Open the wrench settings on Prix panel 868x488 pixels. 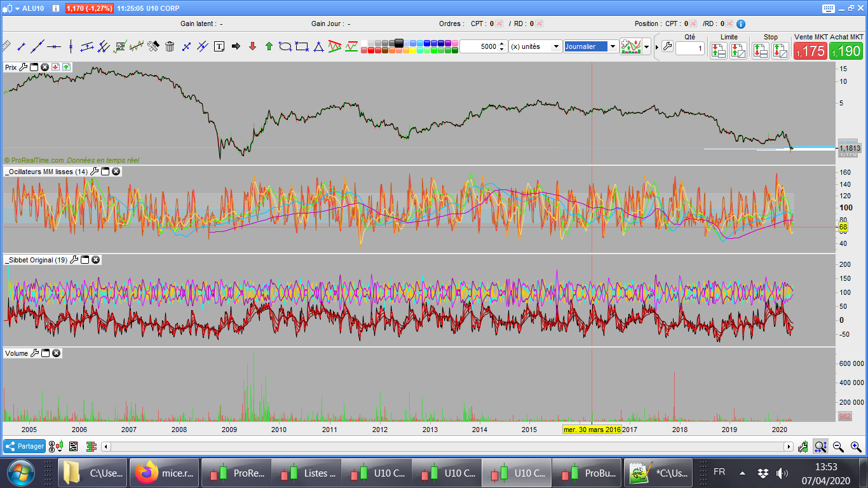click(x=24, y=67)
